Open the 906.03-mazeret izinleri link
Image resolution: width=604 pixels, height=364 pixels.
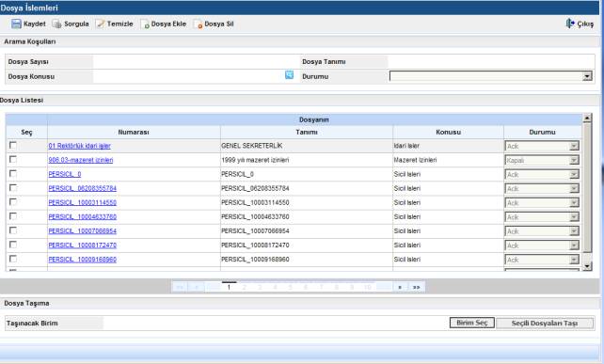click(x=81, y=160)
